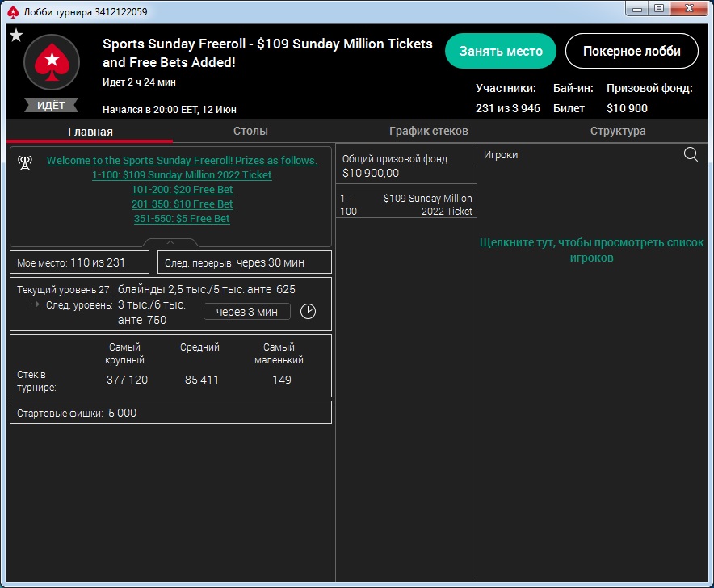This screenshot has width=714, height=588.
Task: Collapse the announcement panel with chevron
Action: [170, 242]
